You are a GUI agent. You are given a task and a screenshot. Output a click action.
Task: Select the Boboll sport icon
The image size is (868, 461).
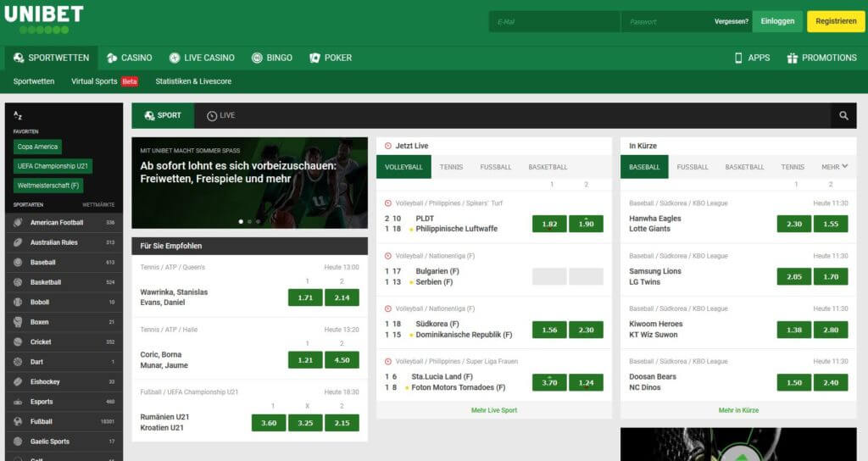pyautogui.click(x=18, y=303)
